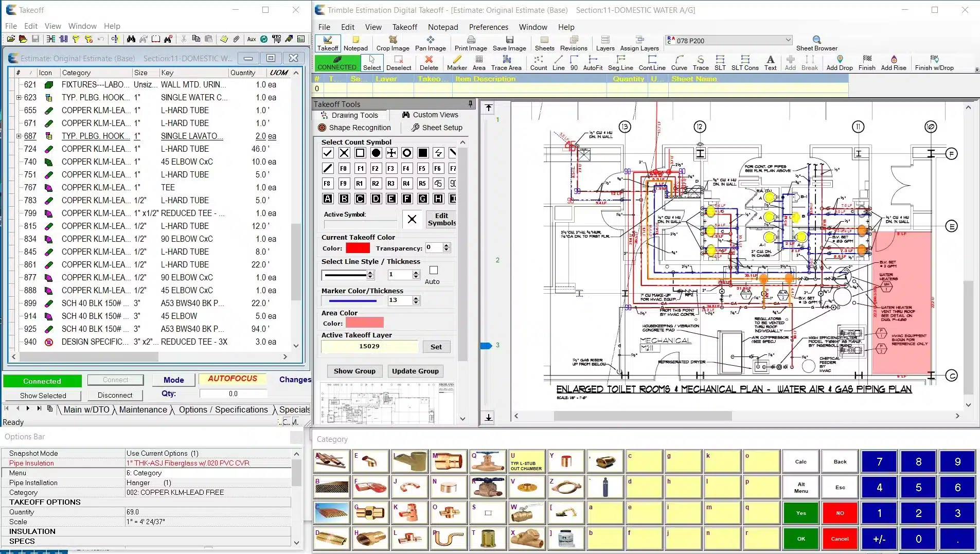The height and width of the screenshot is (554, 980).
Task: Expand the row 623 tree item
Action: pyautogui.click(x=19, y=97)
